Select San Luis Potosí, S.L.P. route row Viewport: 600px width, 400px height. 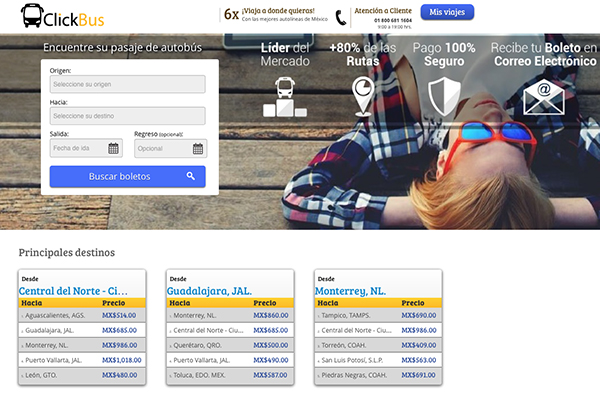coord(378,360)
